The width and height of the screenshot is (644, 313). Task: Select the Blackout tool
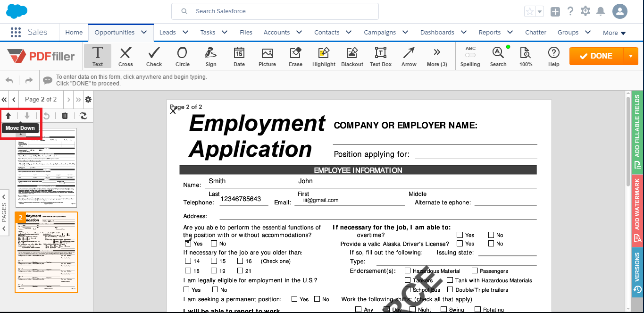pyautogui.click(x=352, y=56)
